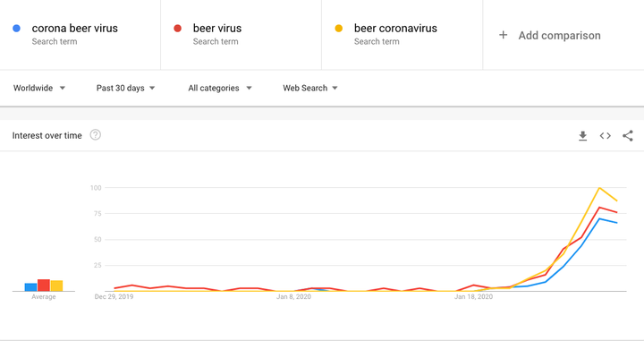Click the plus icon for Add comparison
This screenshot has width=644, height=341.
pos(503,35)
